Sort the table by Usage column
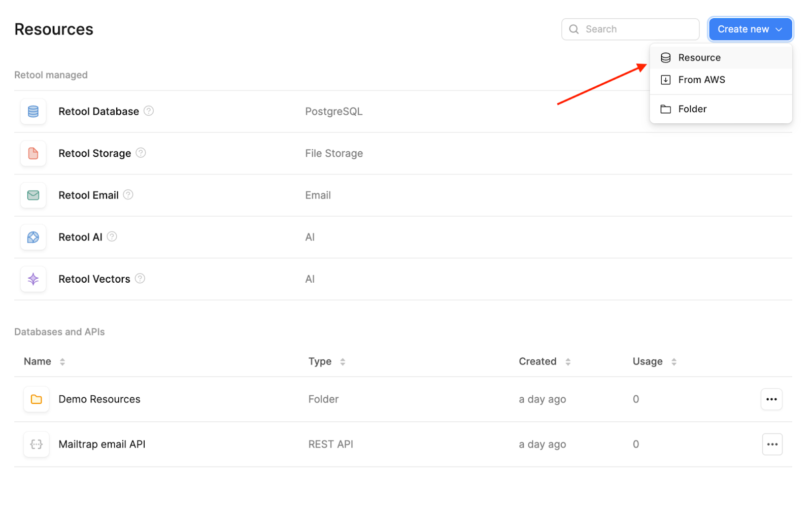812x509 pixels. click(673, 361)
